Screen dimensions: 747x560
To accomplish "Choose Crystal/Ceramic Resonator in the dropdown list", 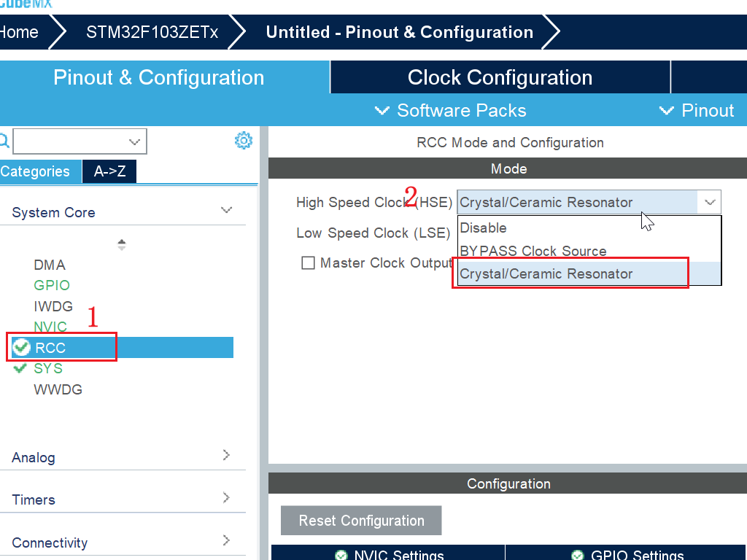I will [589, 274].
